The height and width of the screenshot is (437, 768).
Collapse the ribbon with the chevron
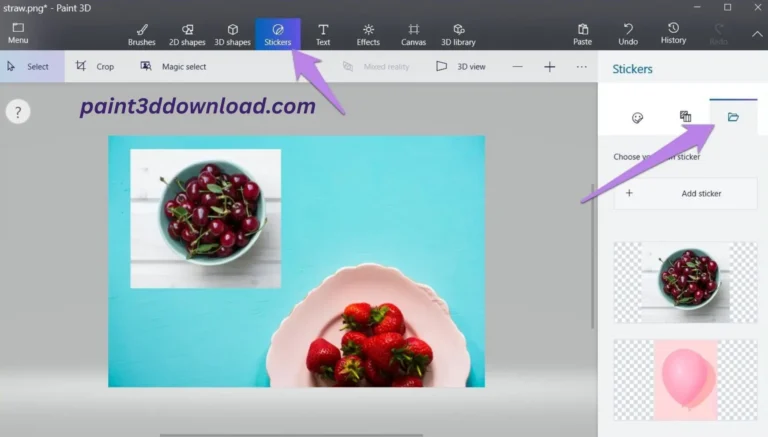click(x=757, y=34)
